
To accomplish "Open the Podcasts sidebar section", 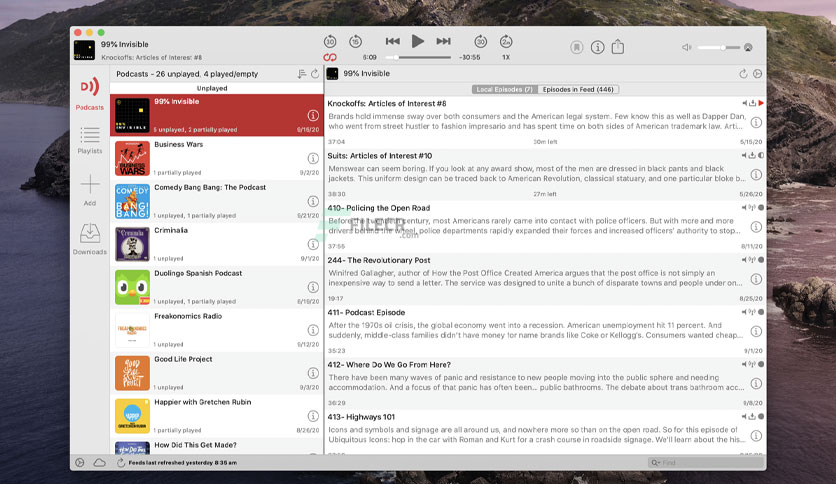I will (90, 94).
